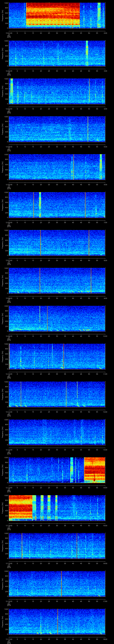The image size is (114, 644).
Task: Click the Frequency (Hz) axis label of 12:11:00 panel
Action: pyautogui.click(x=3, y=394)
